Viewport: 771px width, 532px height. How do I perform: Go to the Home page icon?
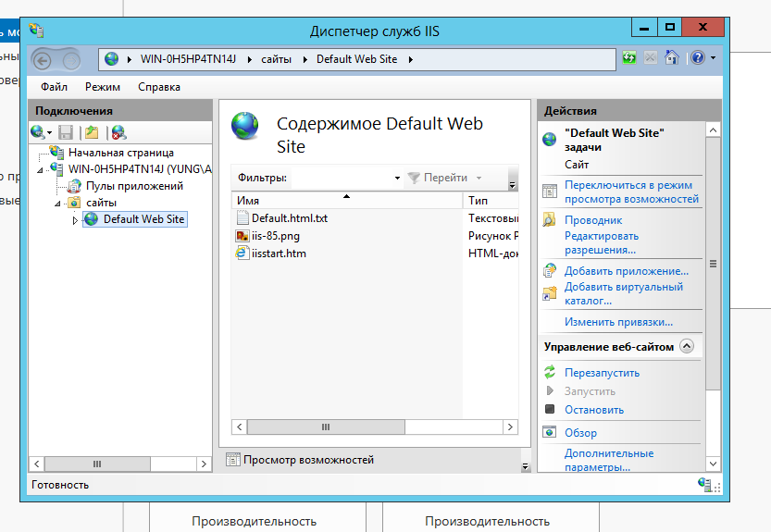672,58
